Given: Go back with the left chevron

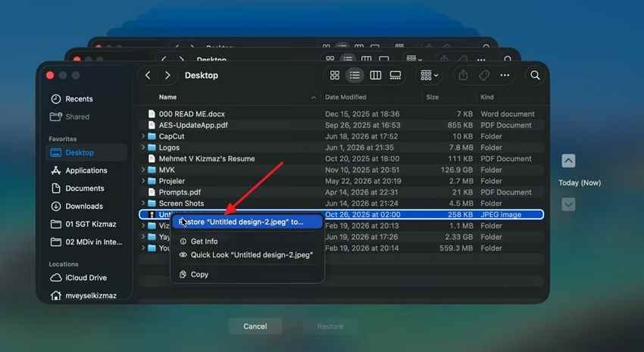Looking at the screenshot, I should [x=148, y=75].
